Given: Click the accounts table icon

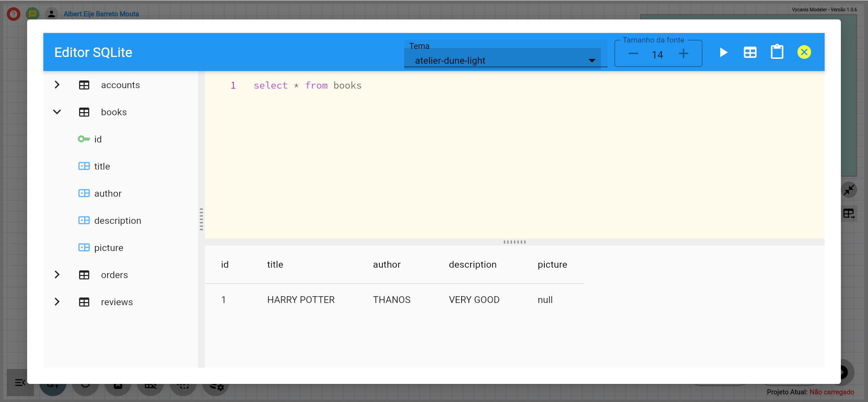Looking at the screenshot, I should pos(84,85).
